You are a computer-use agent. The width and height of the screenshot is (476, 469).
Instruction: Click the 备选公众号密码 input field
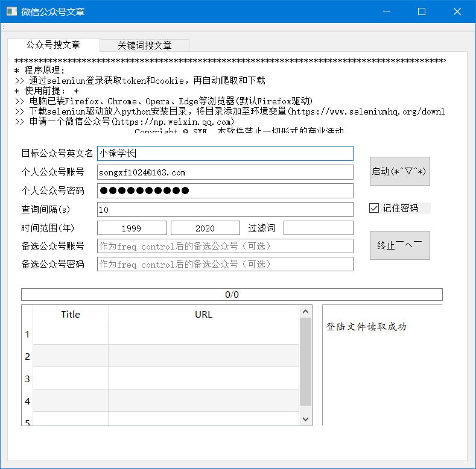(x=225, y=264)
